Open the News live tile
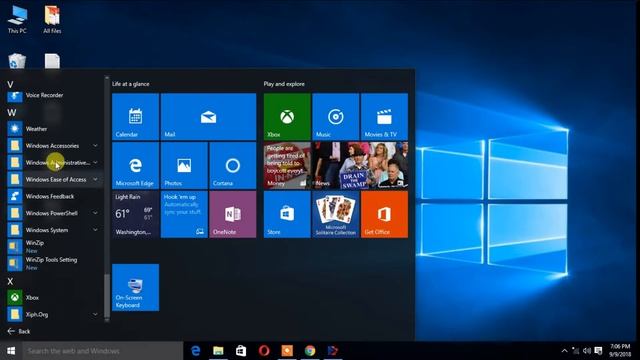This screenshot has width=640, height=360. click(x=360, y=165)
